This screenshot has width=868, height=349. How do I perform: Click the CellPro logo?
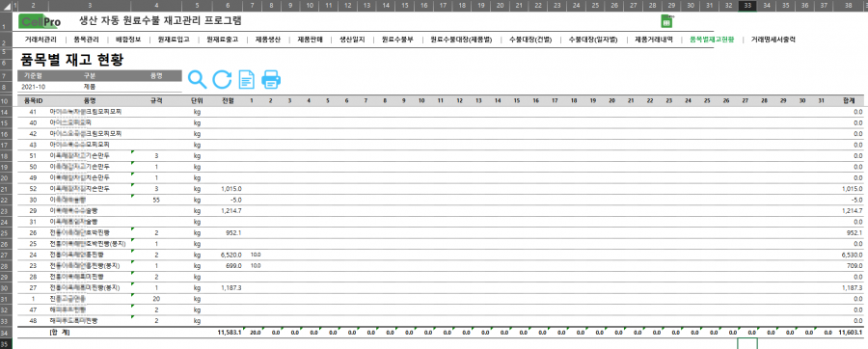click(x=40, y=21)
